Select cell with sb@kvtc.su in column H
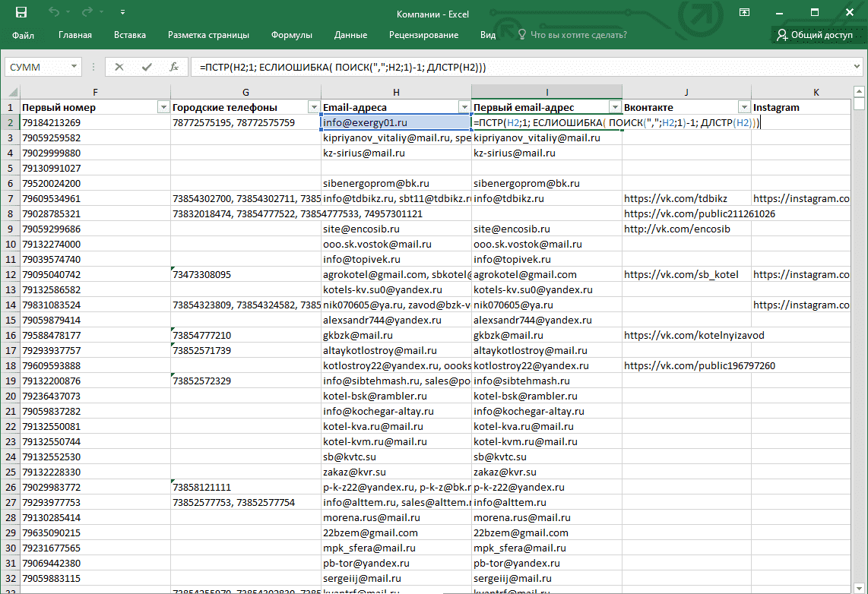 (396, 457)
